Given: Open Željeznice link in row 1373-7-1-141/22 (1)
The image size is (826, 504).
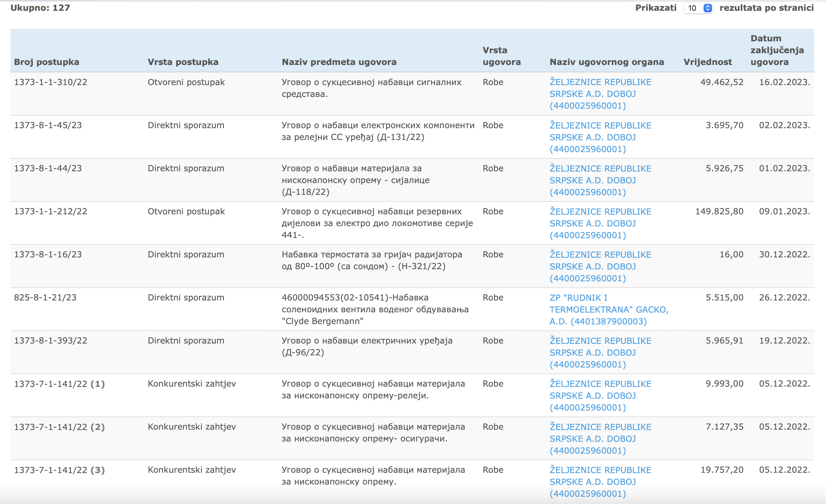Looking at the screenshot, I should (x=600, y=395).
